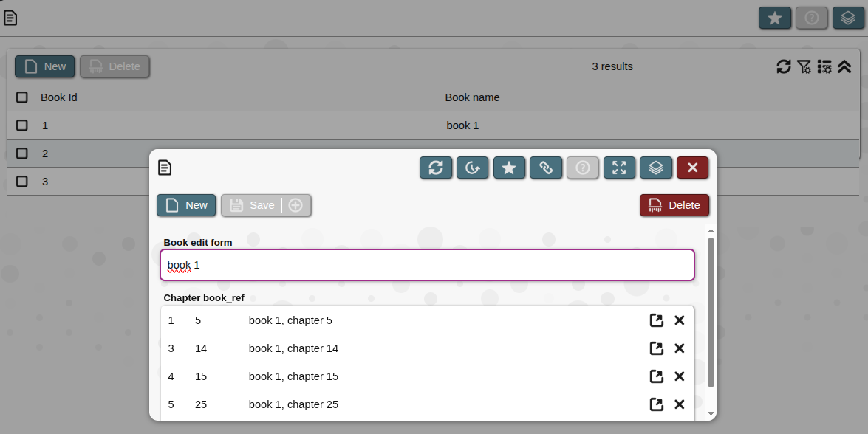Click the star favorite icon in dialog
Viewport: 868px width, 434px height.
tap(509, 168)
